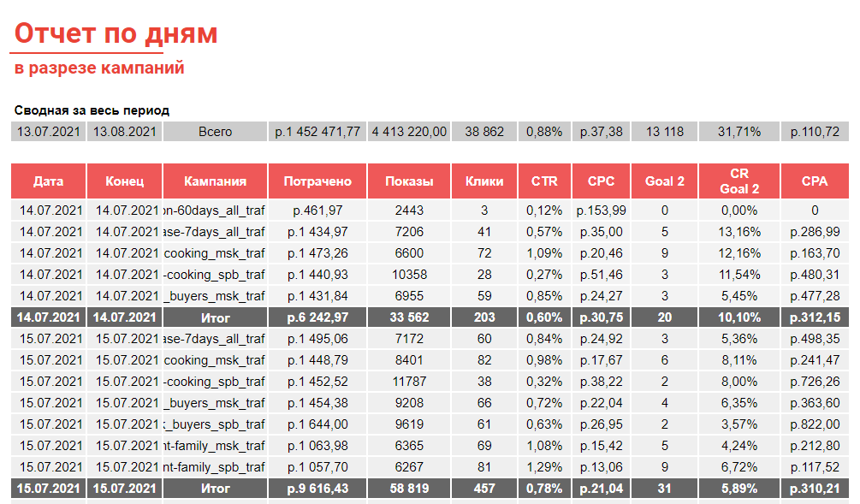Select spent value р.1 063,98
The height and width of the screenshot is (504, 860).
[317, 446]
